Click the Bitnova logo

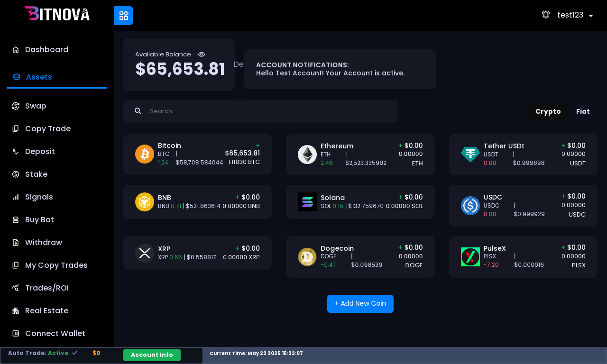(57, 14)
